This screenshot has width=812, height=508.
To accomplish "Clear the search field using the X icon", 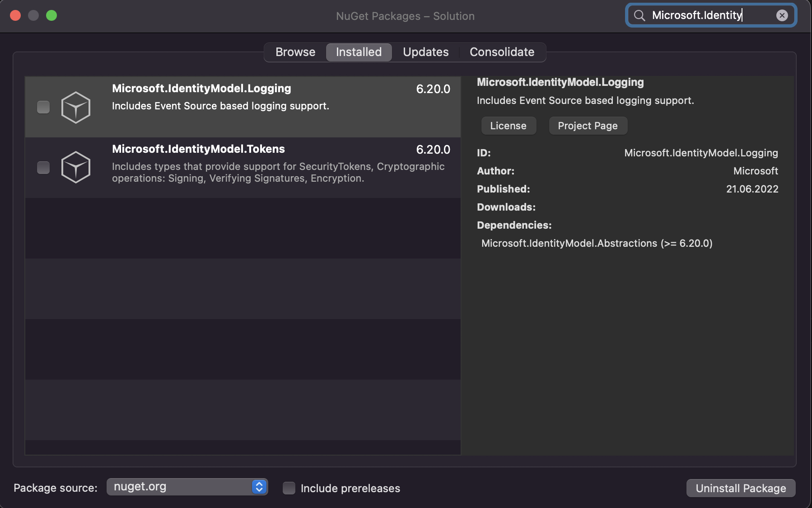I will (x=782, y=15).
